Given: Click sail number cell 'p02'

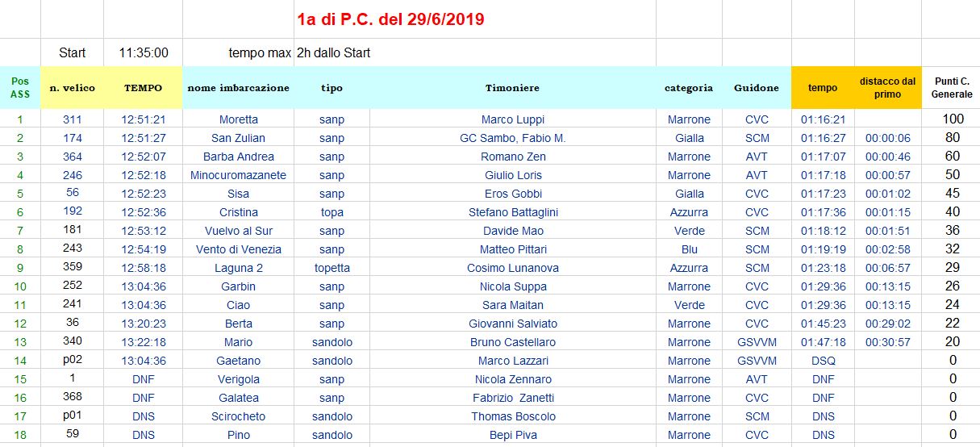Looking at the screenshot, I should point(73,361).
